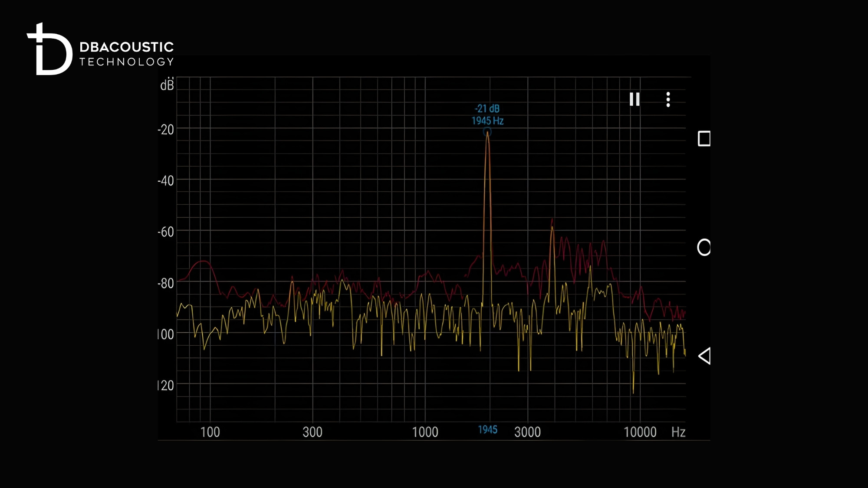Click the 300 frequency axis label
Screen dimensions: 868x488
312,432
